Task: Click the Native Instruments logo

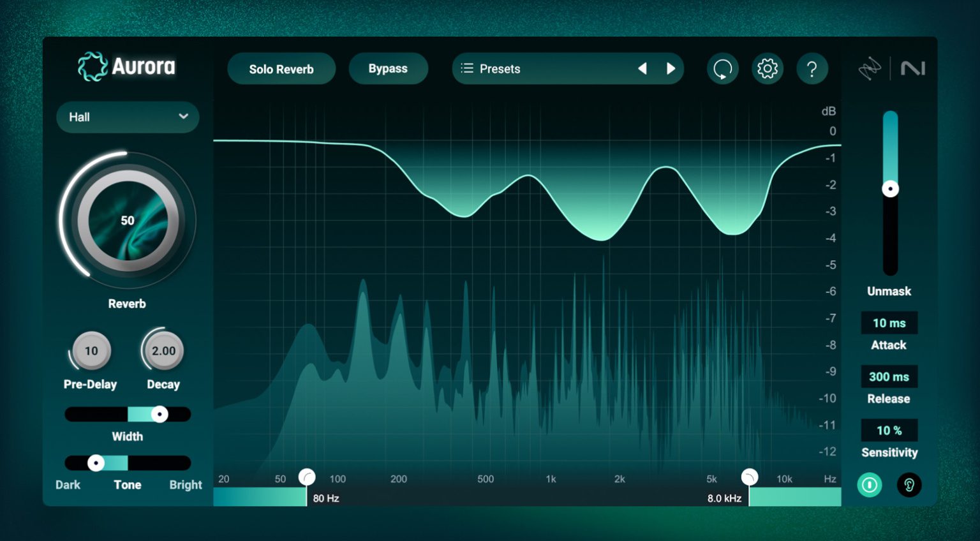Action: point(912,68)
